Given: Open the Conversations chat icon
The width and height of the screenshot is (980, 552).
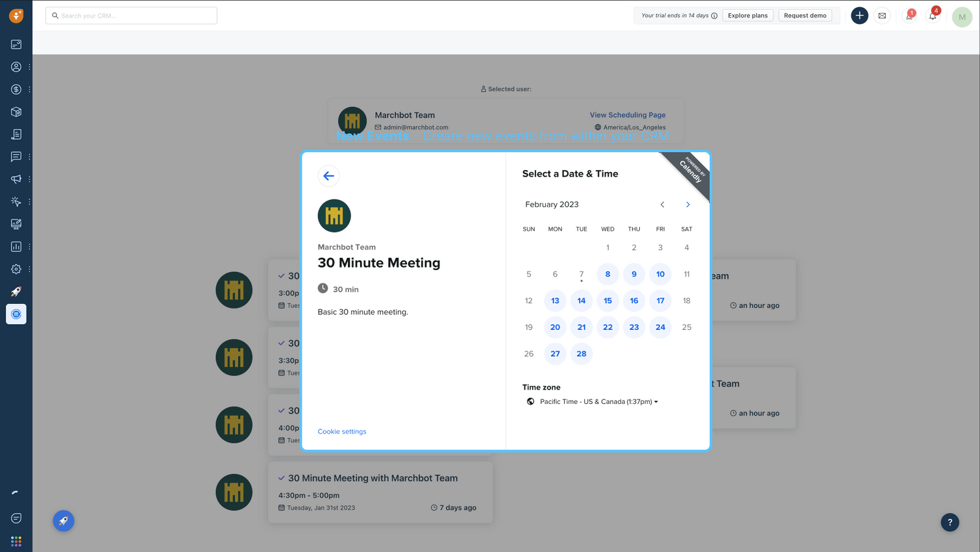Looking at the screenshot, I should [x=16, y=156].
